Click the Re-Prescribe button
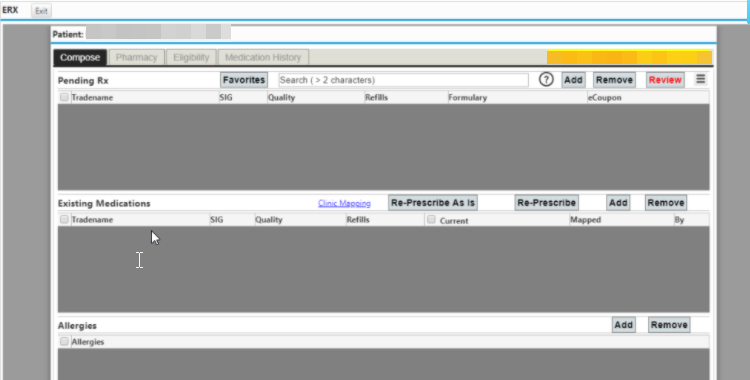 click(x=546, y=202)
